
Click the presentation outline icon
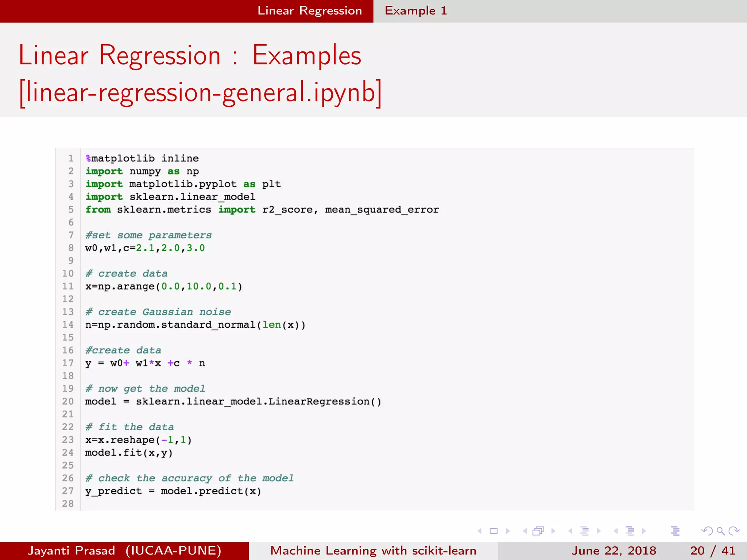click(675, 531)
